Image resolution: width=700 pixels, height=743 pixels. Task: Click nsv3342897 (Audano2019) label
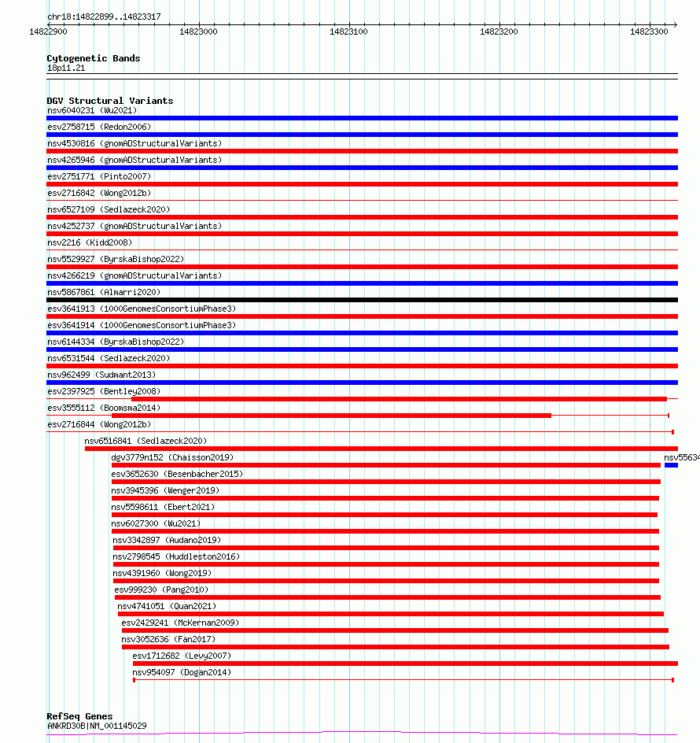click(x=167, y=540)
